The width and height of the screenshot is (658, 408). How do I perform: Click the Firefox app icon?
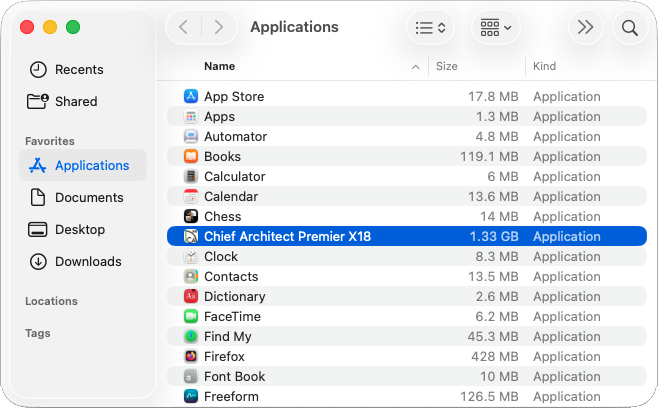coord(191,356)
